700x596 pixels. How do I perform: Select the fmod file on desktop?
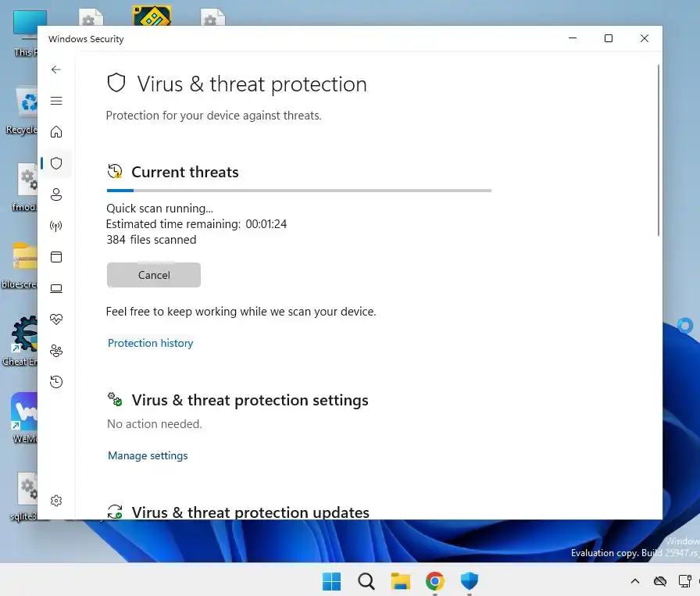pos(25,187)
